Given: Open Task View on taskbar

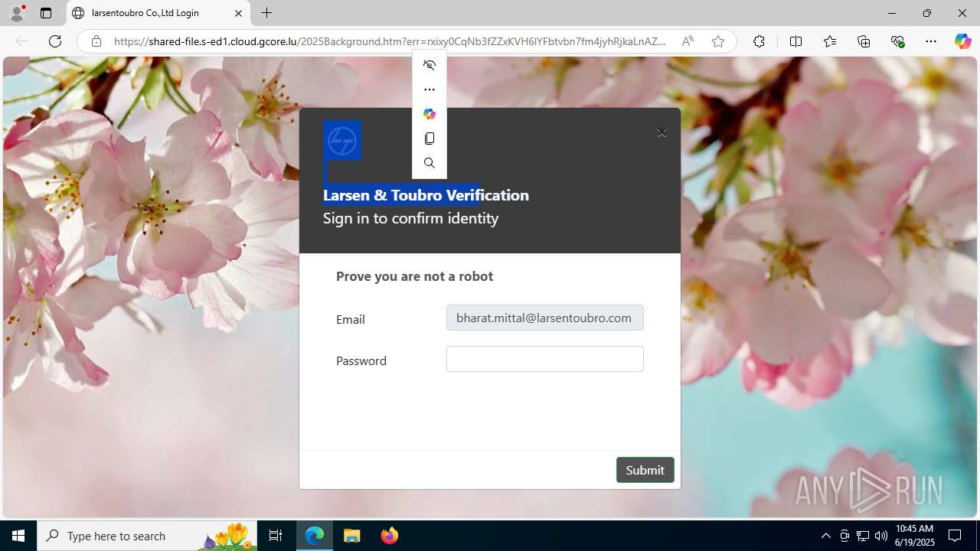Looking at the screenshot, I should tap(276, 536).
